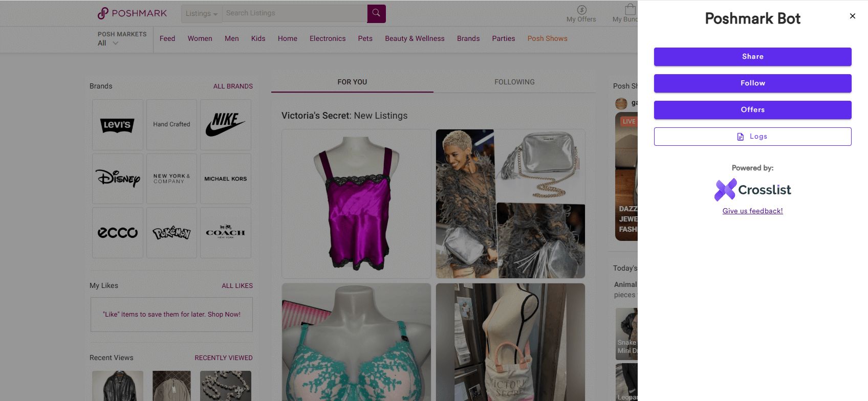Viewport: 868px width, 401px height.
Task: Click the Search Listings input field
Action: (x=295, y=13)
